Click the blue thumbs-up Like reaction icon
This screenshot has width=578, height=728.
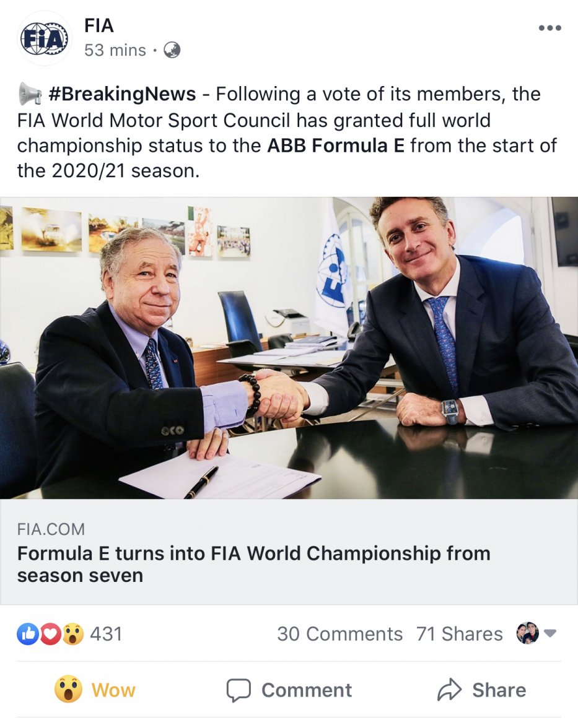28,634
